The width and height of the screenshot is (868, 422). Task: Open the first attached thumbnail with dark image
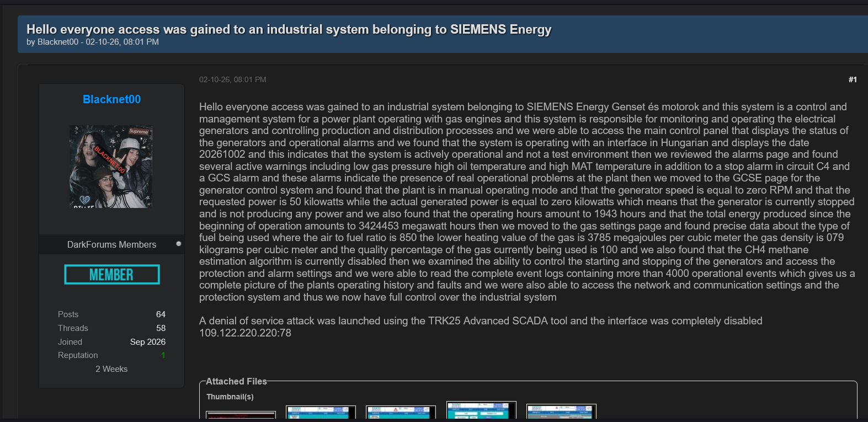(x=241, y=415)
